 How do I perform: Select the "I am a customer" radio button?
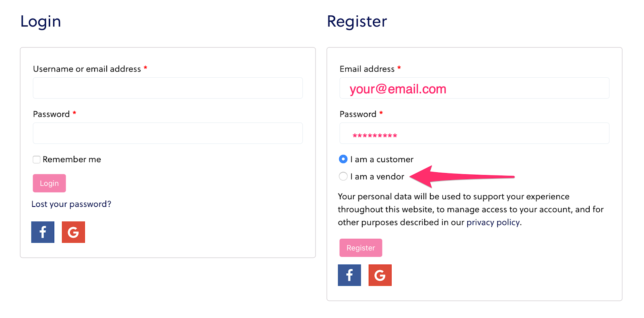coord(343,159)
